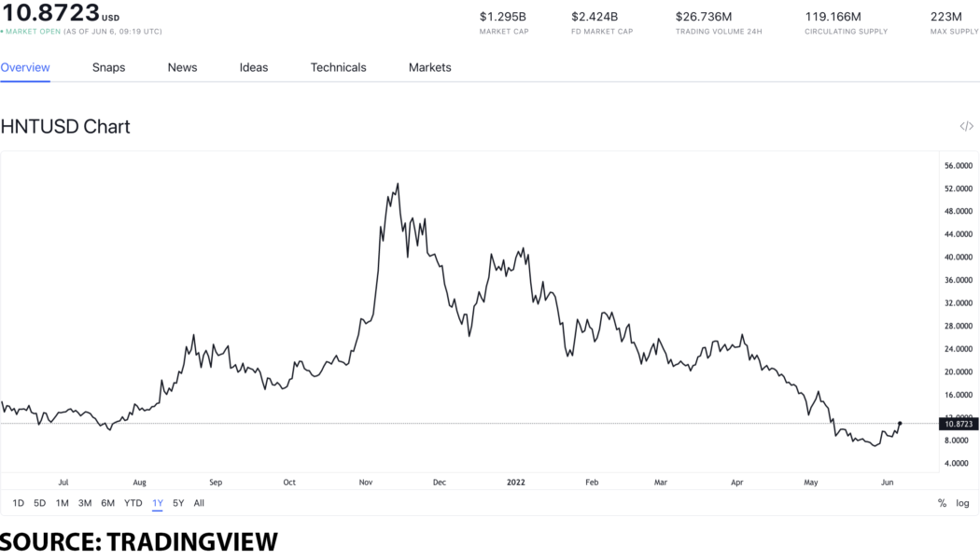Open the Ideas tab

coord(254,67)
